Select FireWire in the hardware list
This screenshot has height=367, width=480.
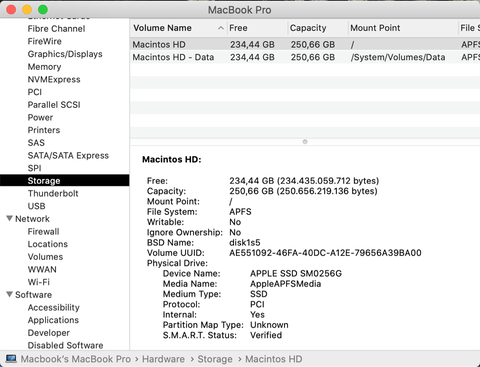click(45, 41)
